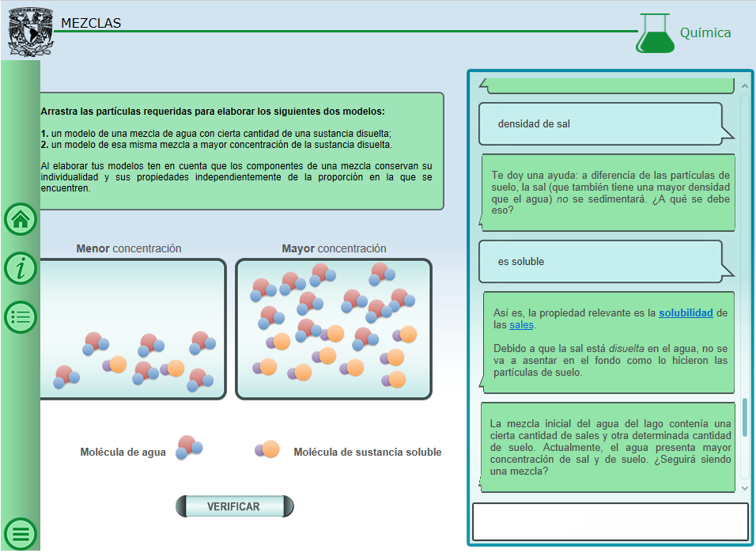The width and height of the screenshot is (756, 553).
Task: Click the chat scrollbar down arrow
Action: coord(744,488)
